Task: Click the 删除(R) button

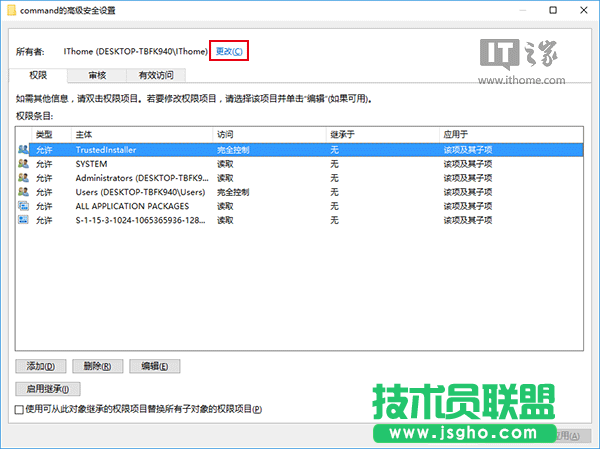Action: 98,366
